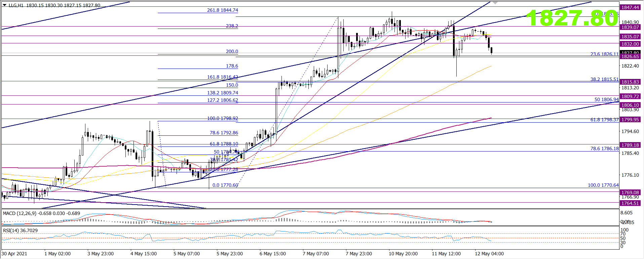Image resolution: width=644 pixels, height=259 pixels.
Task: Select the 1764.51 price tag on axis
Action: [x=630, y=203]
